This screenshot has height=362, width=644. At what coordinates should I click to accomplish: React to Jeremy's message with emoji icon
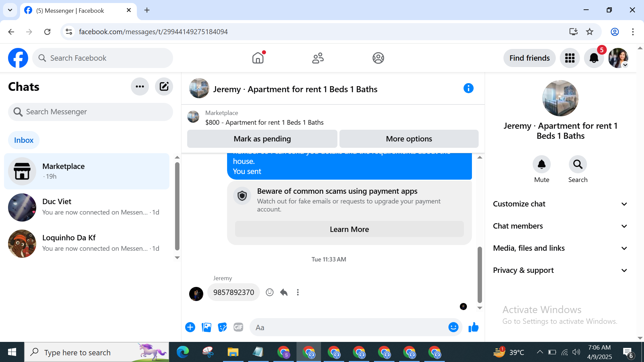pos(270,292)
